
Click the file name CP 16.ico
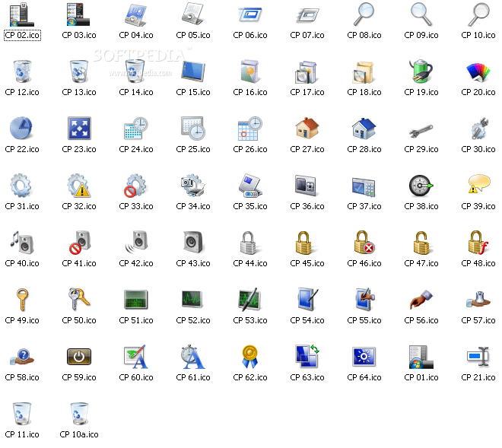click(x=250, y=92)
